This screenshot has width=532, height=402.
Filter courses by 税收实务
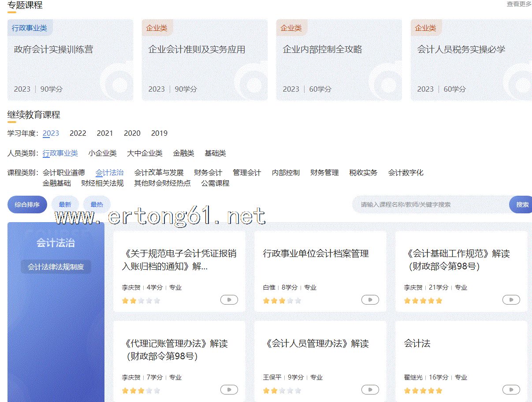tap(363, 173)
